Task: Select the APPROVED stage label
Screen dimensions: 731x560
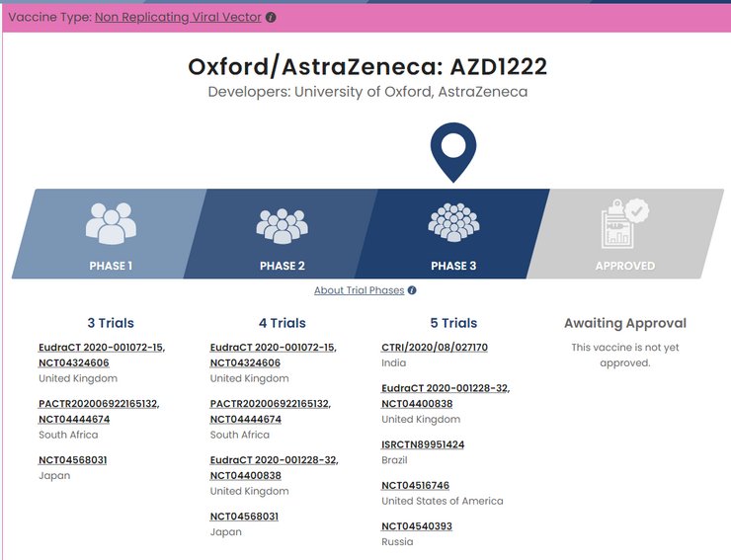Action: pos(625,266)
